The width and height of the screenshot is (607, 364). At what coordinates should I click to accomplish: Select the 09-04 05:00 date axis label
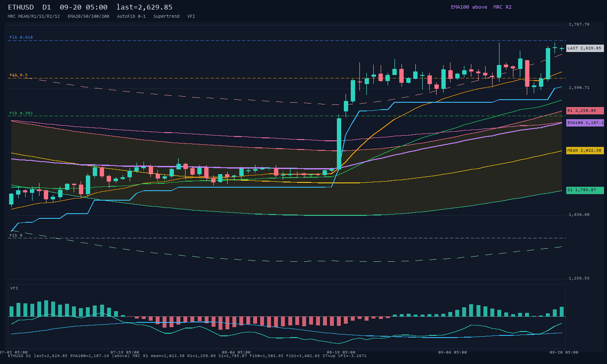point(453,352)
